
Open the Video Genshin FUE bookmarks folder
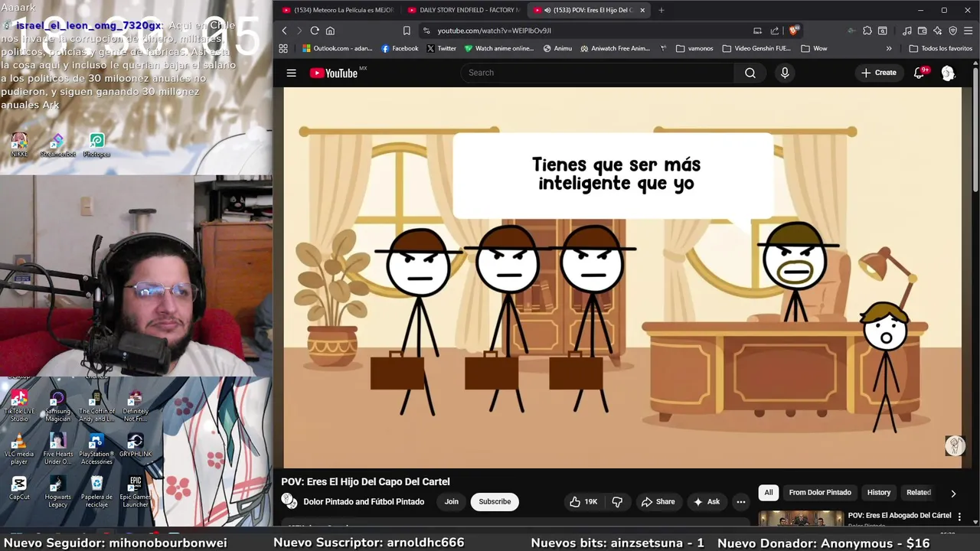pos(756,48)
